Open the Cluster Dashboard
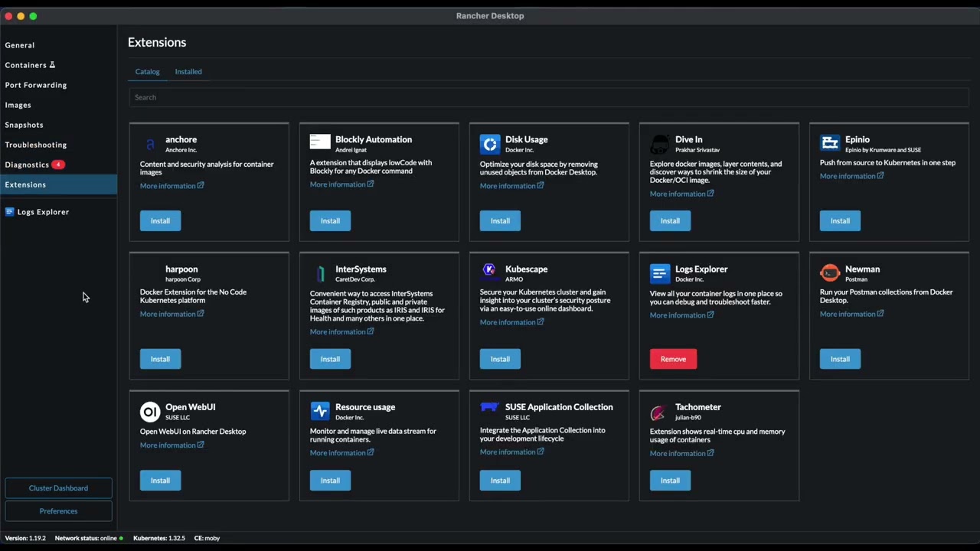 click(58, 488)
